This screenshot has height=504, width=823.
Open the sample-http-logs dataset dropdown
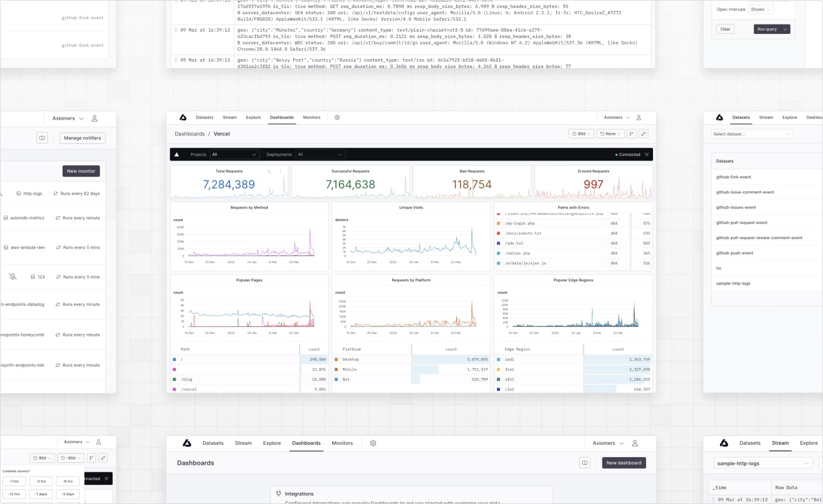click(x=764, y=463)
